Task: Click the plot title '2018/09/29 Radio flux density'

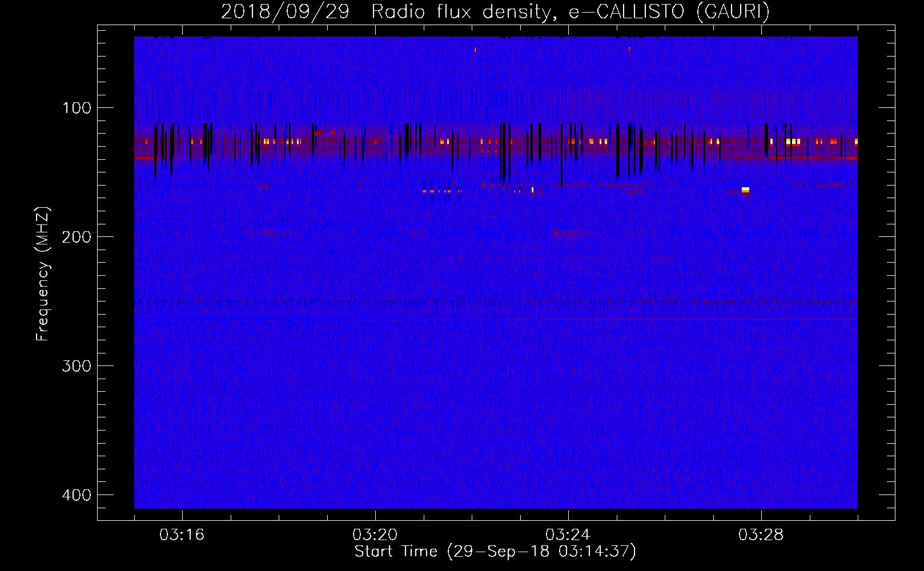Action: (x=389, y=12)
